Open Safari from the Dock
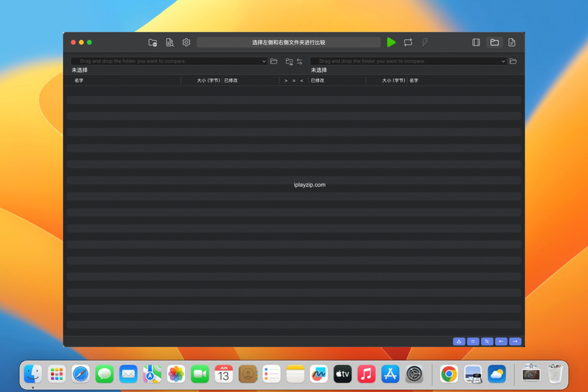 (81, 374)
